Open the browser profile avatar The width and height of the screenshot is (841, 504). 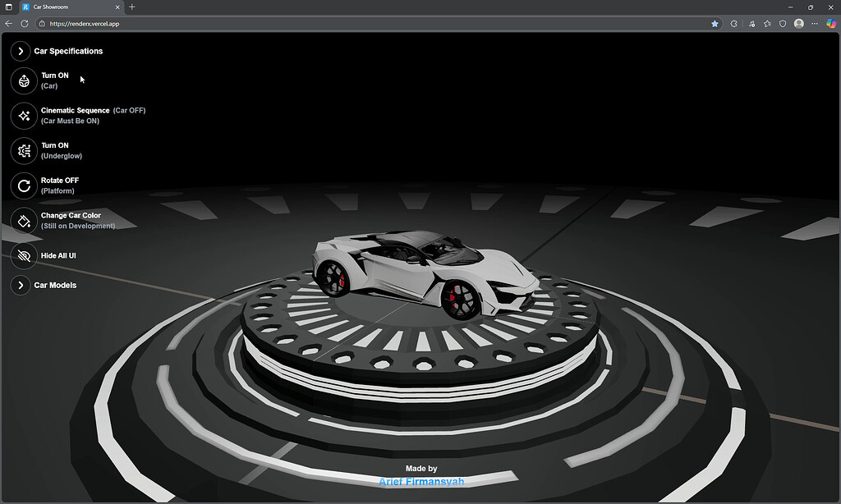pyautogui.click(x=798, y=23)
